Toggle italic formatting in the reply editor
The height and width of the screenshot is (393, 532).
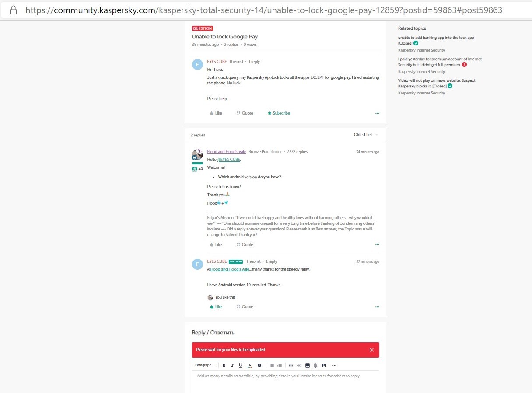pos(232,365)
